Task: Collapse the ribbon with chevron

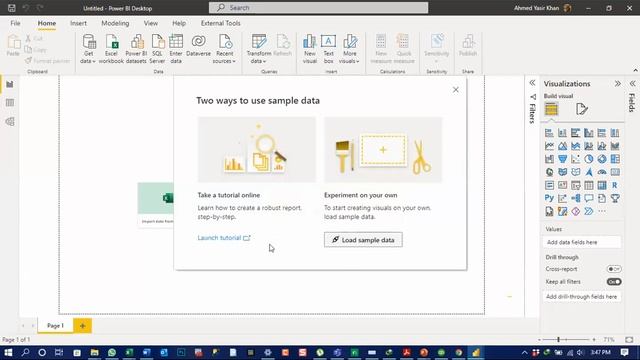Action: coord(635,71)
